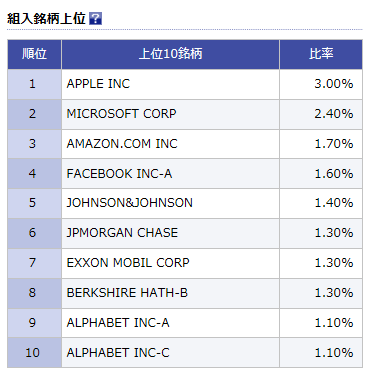This screenshot has width=373, height=380.
Task: Pick the 1.70% ratio value
Action: (334, 144)
